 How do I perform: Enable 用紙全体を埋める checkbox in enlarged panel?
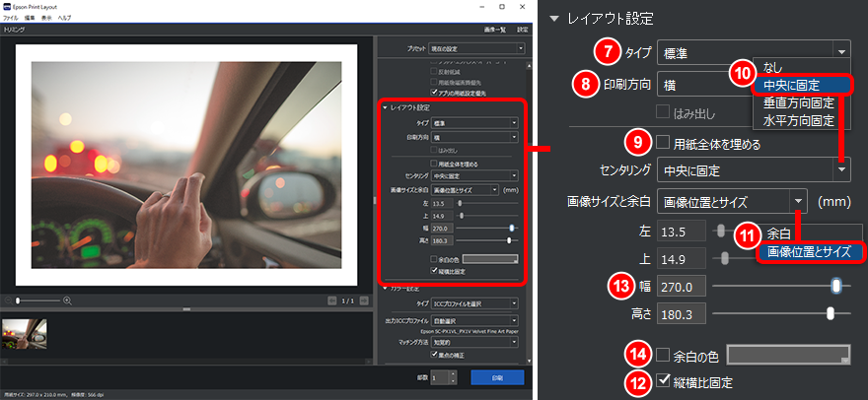664,143
